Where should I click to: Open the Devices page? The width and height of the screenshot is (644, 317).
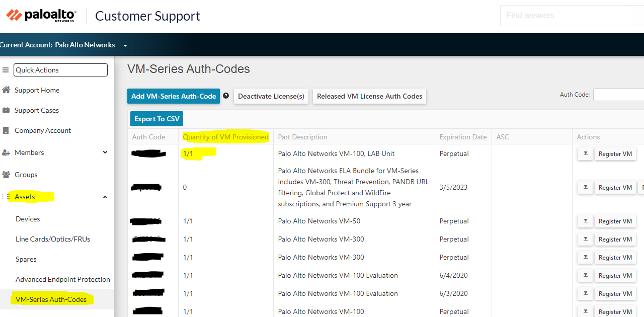(28, 219)
